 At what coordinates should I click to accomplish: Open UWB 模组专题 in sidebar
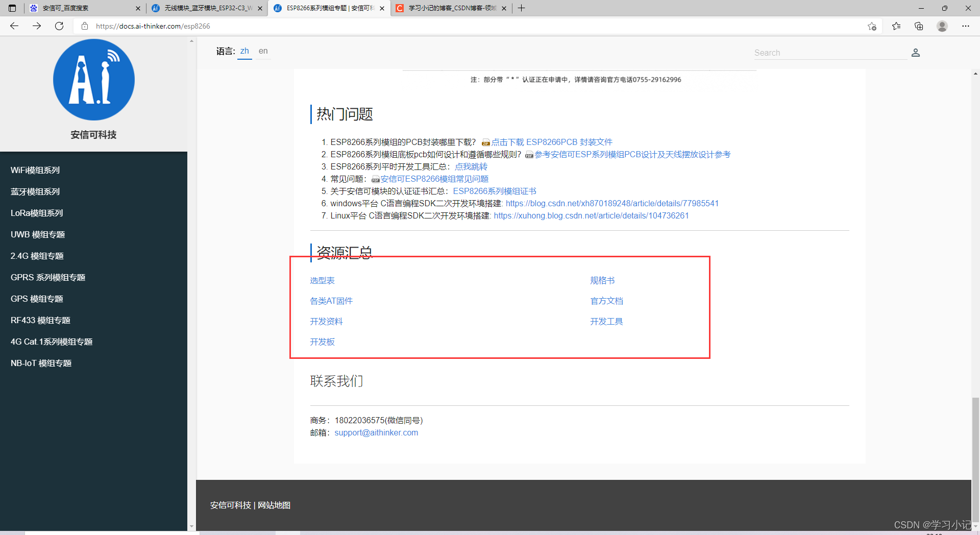coord(38,235)
